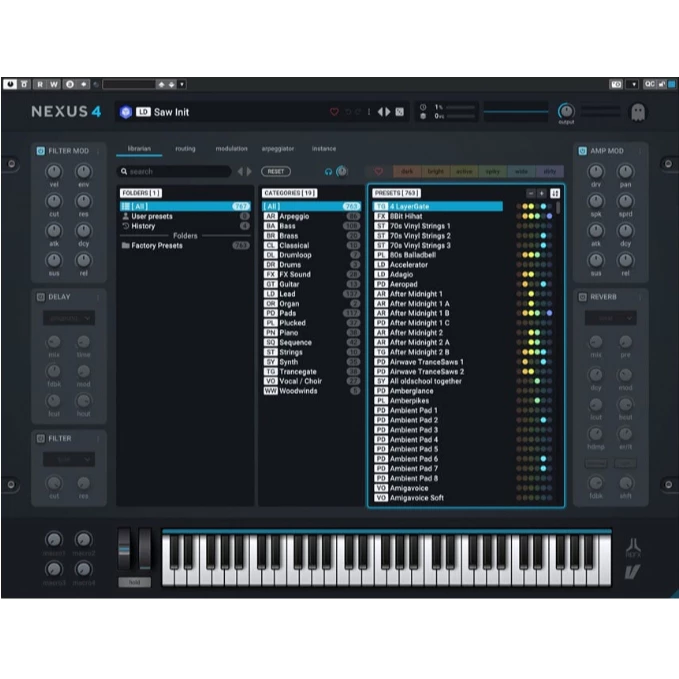Go to next preset arrow in header
The height and width of the screenshot is (679, 679).
(388, 112)
